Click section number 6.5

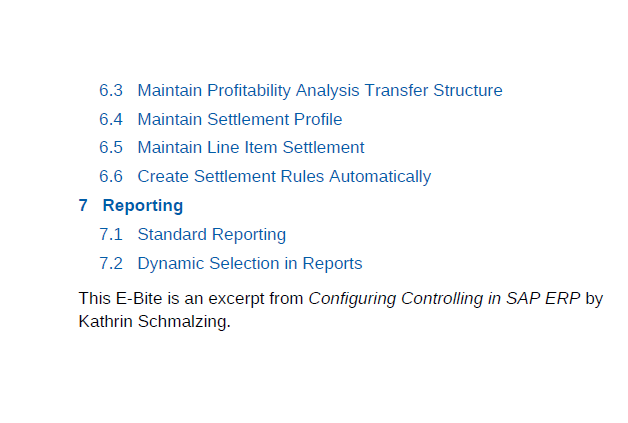[x=111, y=147]
